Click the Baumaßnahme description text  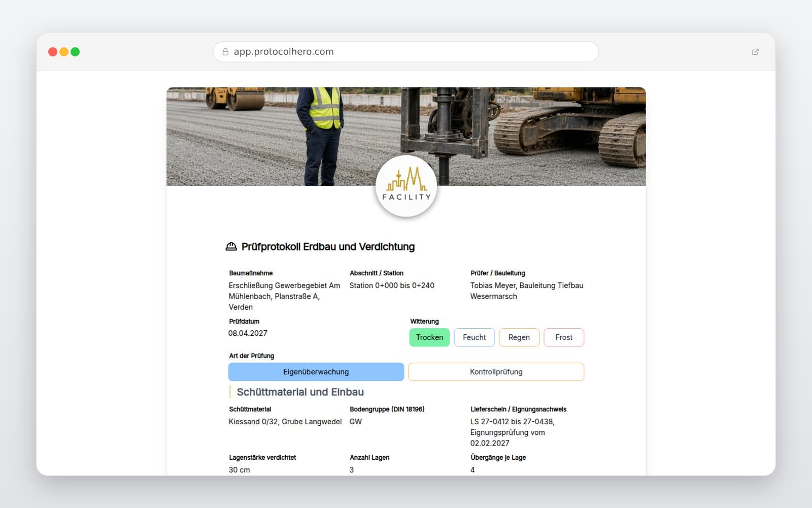(285, 296)
